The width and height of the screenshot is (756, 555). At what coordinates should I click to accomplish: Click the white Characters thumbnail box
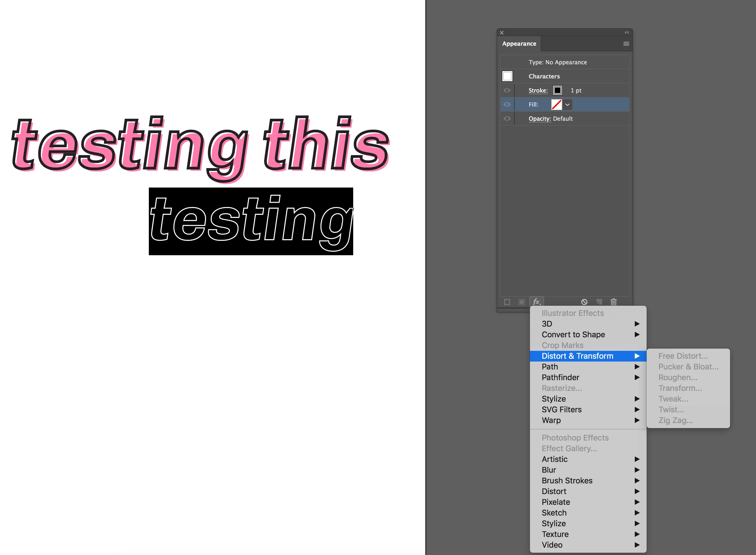point(507,76)
